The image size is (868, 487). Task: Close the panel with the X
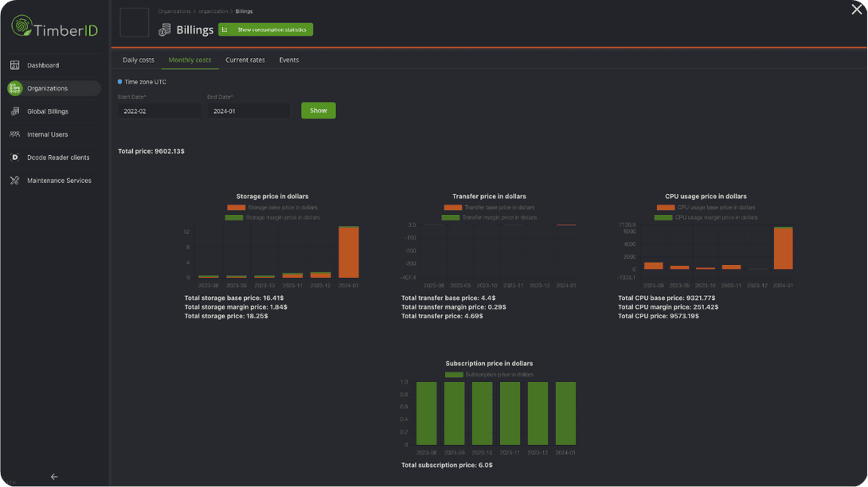856,10
